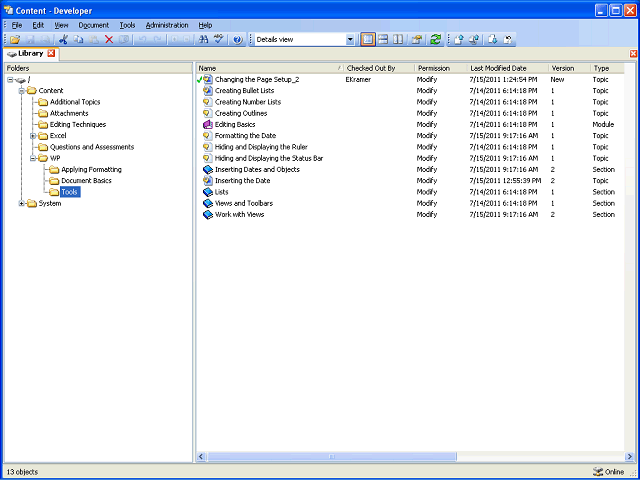Image resolution: width=640 pixels, height=480 pixels.
Task: Open the Edit menu
Action: point(38,25)
